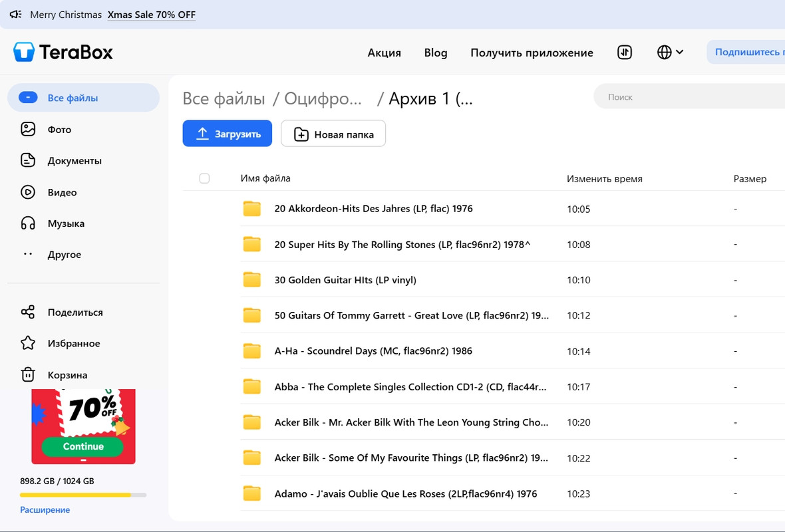Click folder icon of 30 Golden Guitar HIts

click(252, 280)
